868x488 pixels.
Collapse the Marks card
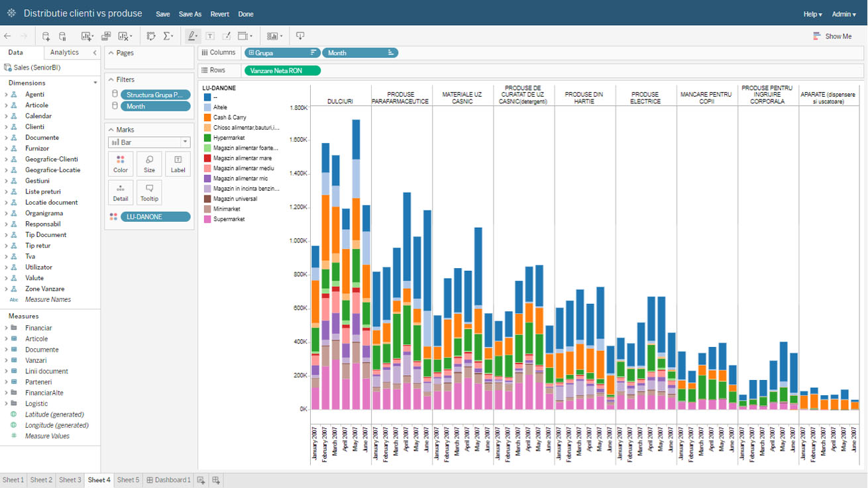(x=111, y=130)
